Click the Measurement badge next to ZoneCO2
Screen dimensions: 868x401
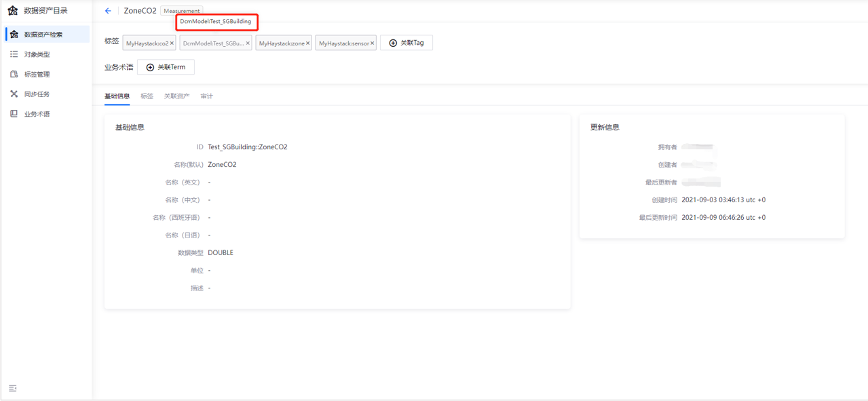pyautogui.click(x=181, y=11)
